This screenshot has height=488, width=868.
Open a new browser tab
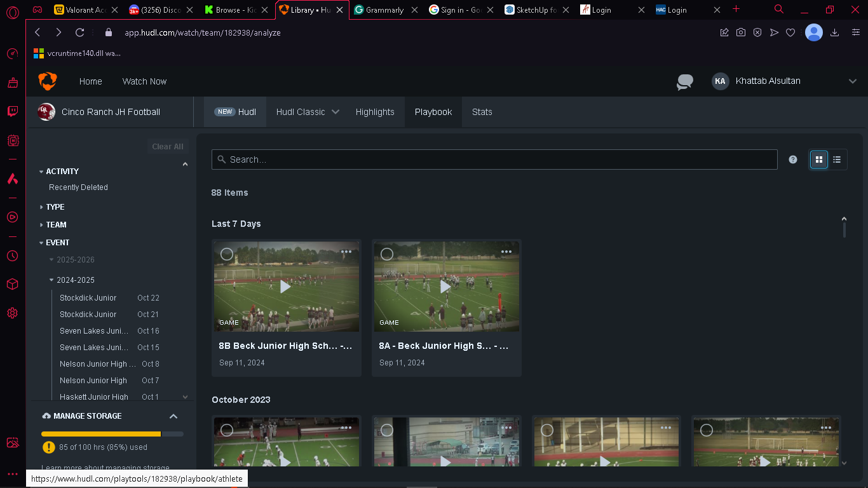pos(736,10)
